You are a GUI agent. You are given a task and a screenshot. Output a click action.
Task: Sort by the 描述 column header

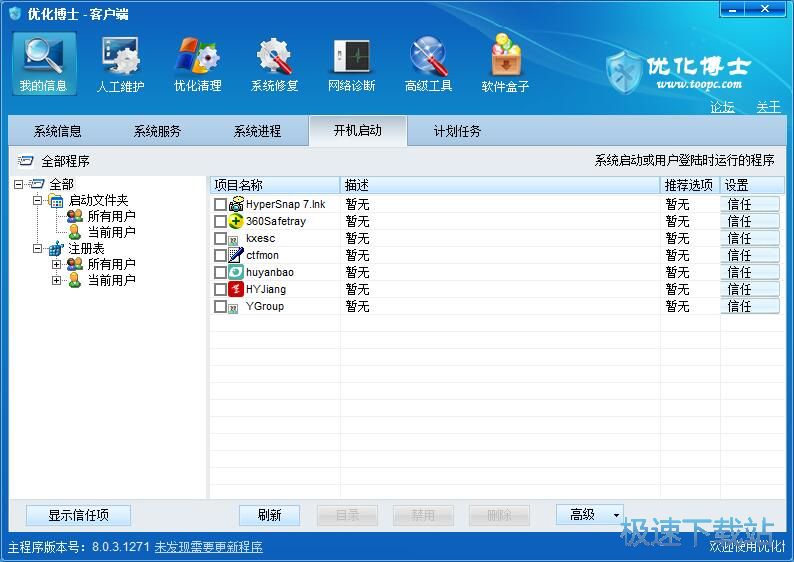(500, 185)
